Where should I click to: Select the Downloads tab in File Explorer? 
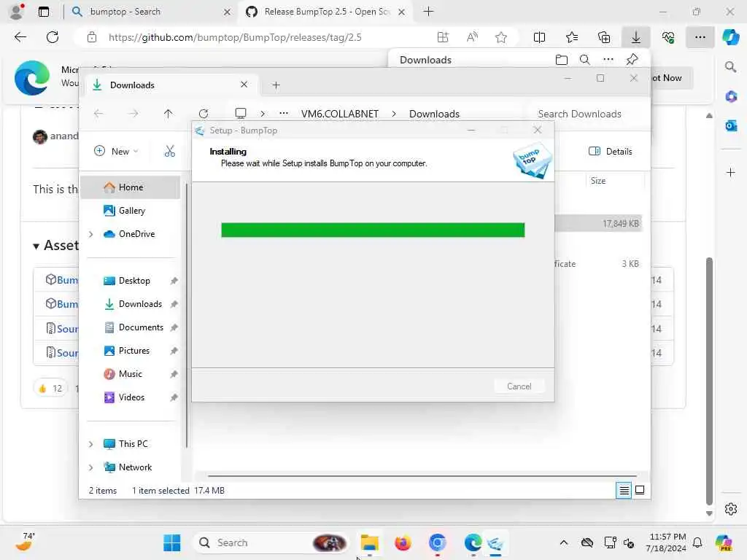[171, 85]
